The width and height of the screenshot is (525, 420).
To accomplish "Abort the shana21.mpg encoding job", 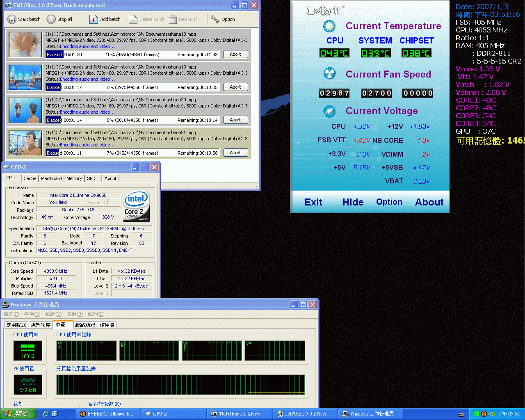I will [235, 153].
